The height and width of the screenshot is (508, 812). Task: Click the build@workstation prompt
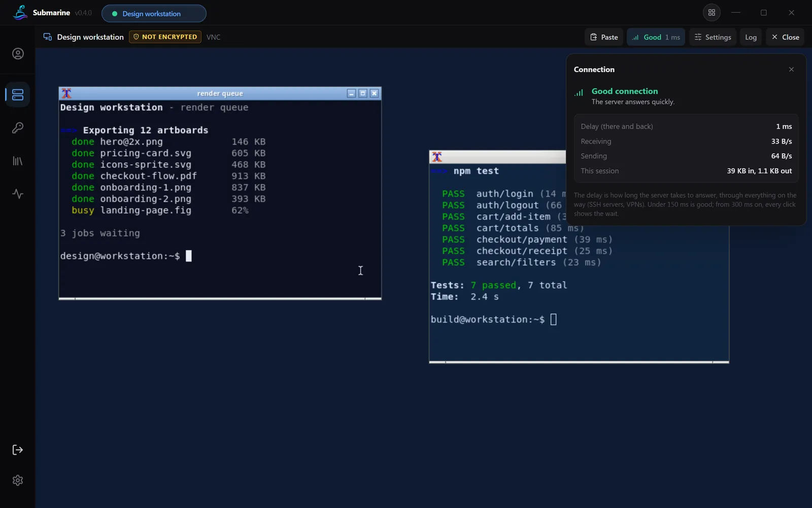tap(488, 320)
